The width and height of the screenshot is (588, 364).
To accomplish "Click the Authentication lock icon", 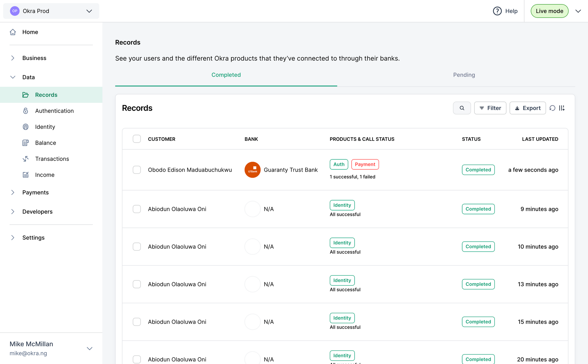I will point(26,111).
